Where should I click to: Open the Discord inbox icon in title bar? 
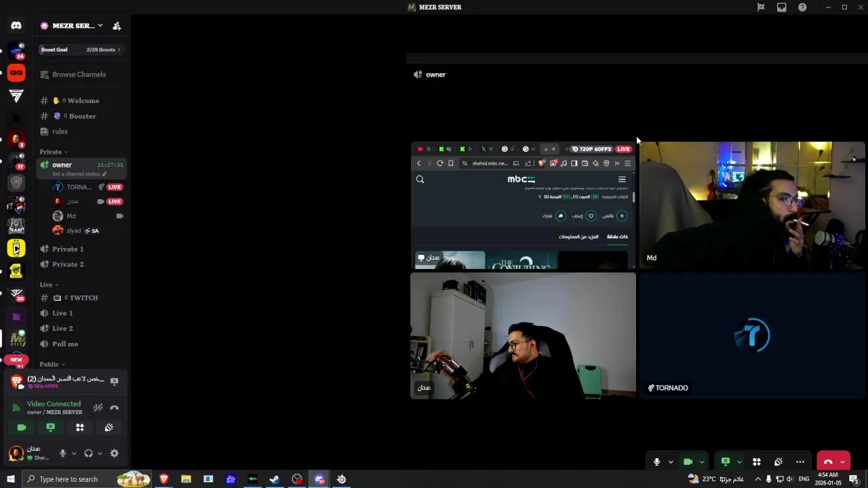(x=782, y=7)
